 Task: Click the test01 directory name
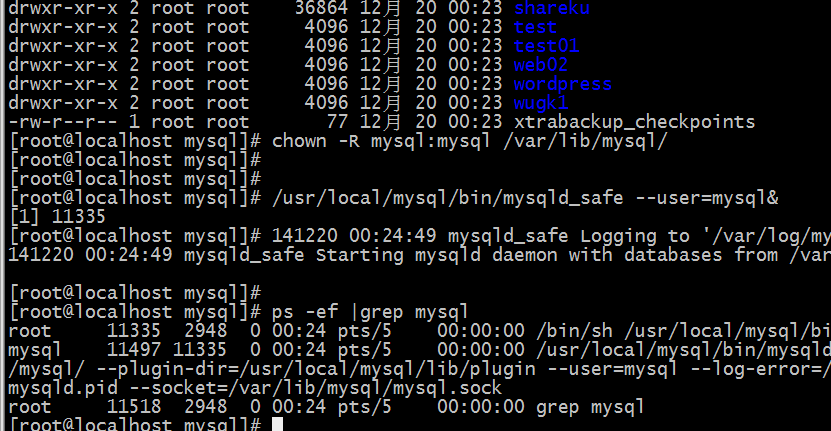point(546,46)
